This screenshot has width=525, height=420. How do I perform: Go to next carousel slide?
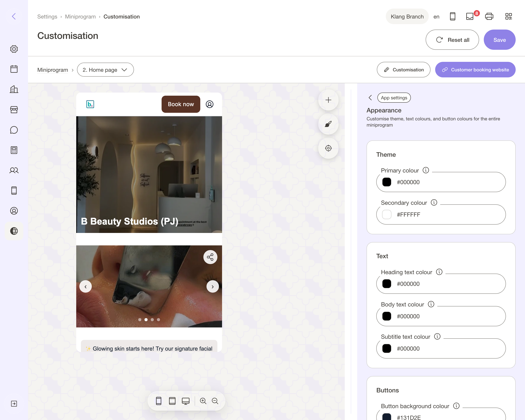coord(213,287)
